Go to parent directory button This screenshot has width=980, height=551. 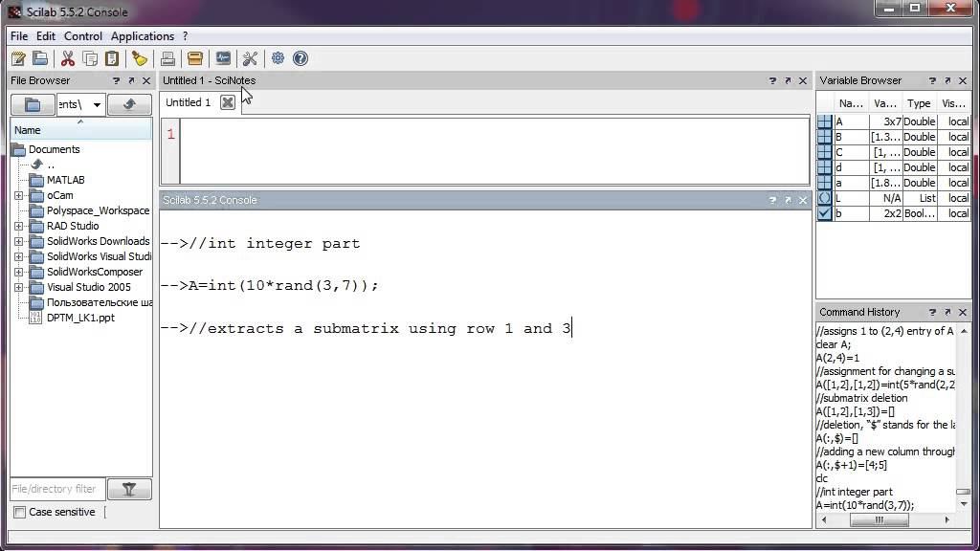(x=129, y=105)
